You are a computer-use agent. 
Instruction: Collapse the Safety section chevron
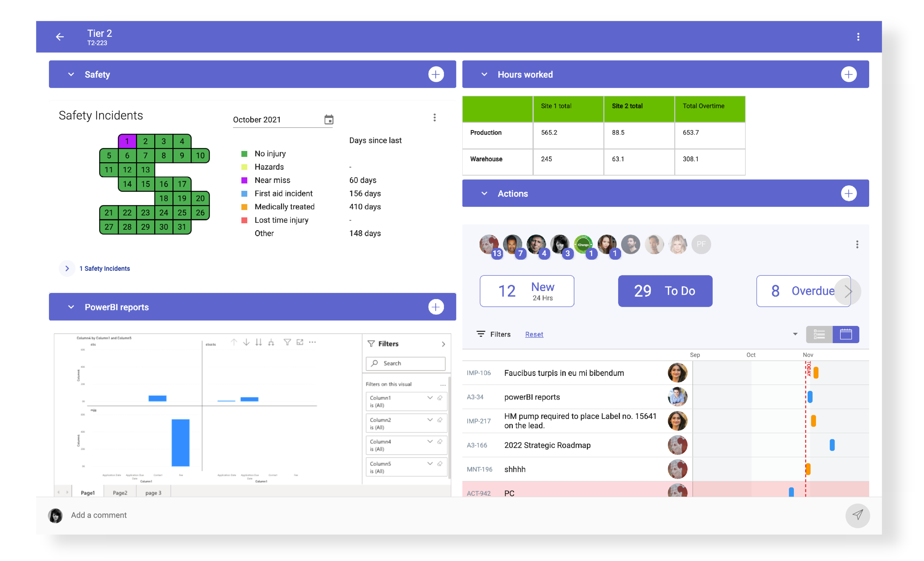click(x=71, y=74)
